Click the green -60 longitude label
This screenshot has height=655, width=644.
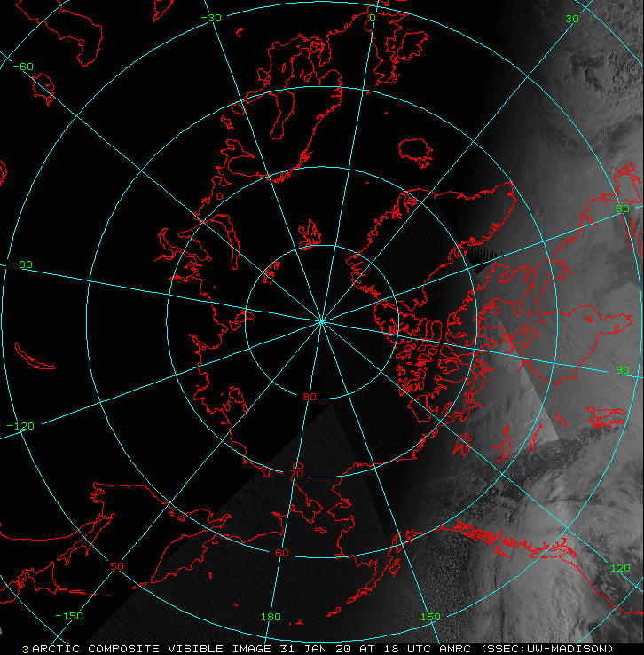click(23, 67)
